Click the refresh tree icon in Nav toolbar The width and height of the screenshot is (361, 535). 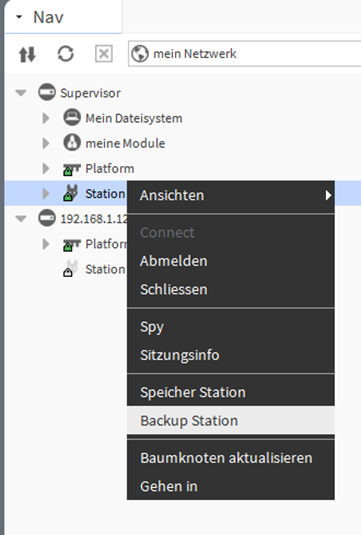[x=66, y=54]
